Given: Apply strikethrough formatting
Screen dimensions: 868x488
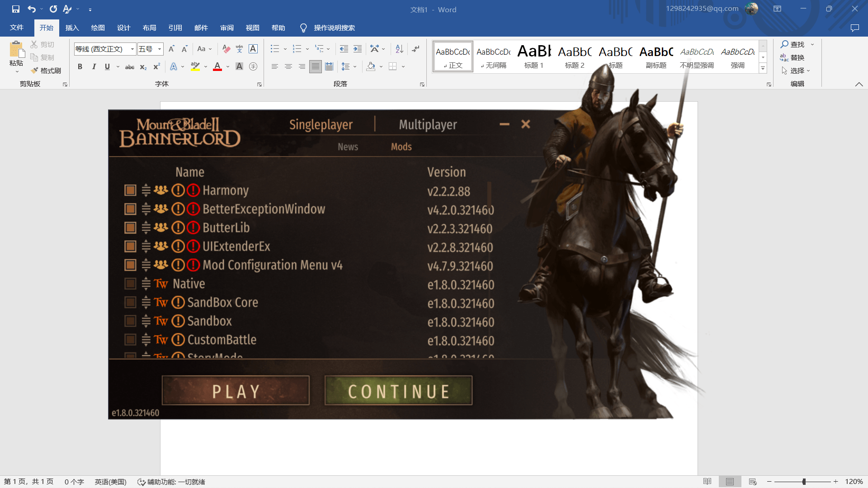Looking at the screenshot, I should pos(130,66).
